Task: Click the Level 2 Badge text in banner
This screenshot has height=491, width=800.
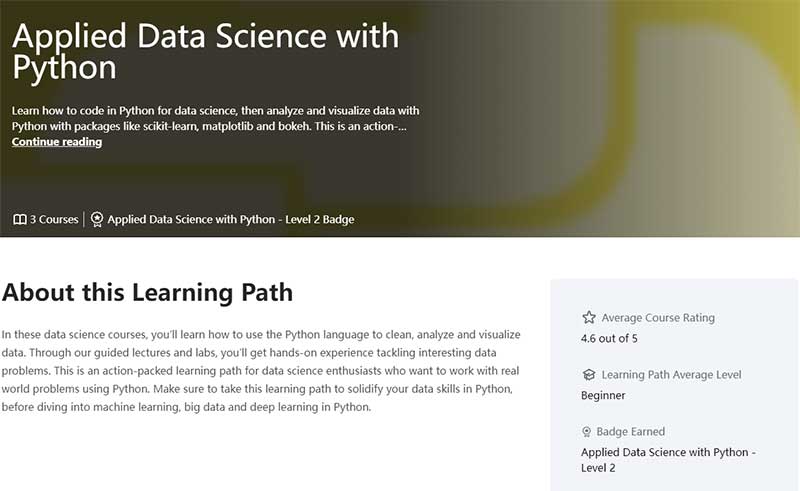Action: (x=230, y=220)
